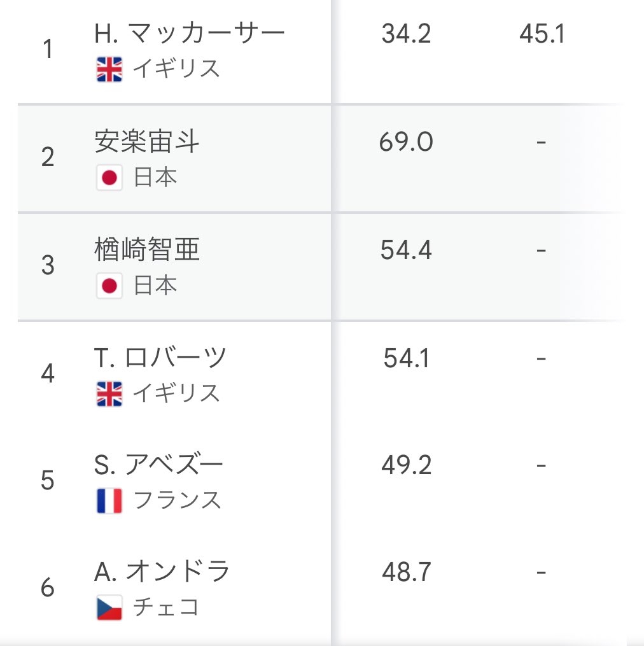Open athlete T. ロバーツ

coord(160,358)
